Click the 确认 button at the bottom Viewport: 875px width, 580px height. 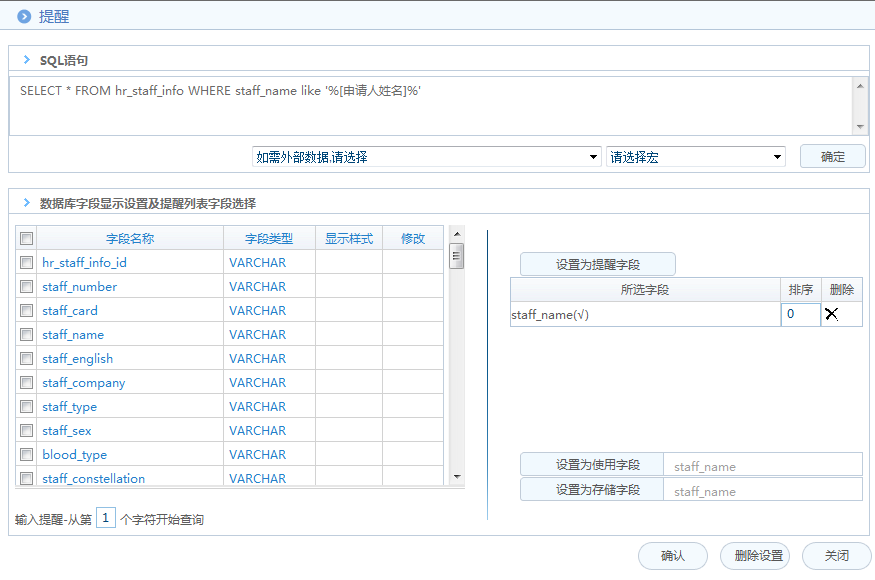point(672,556)
